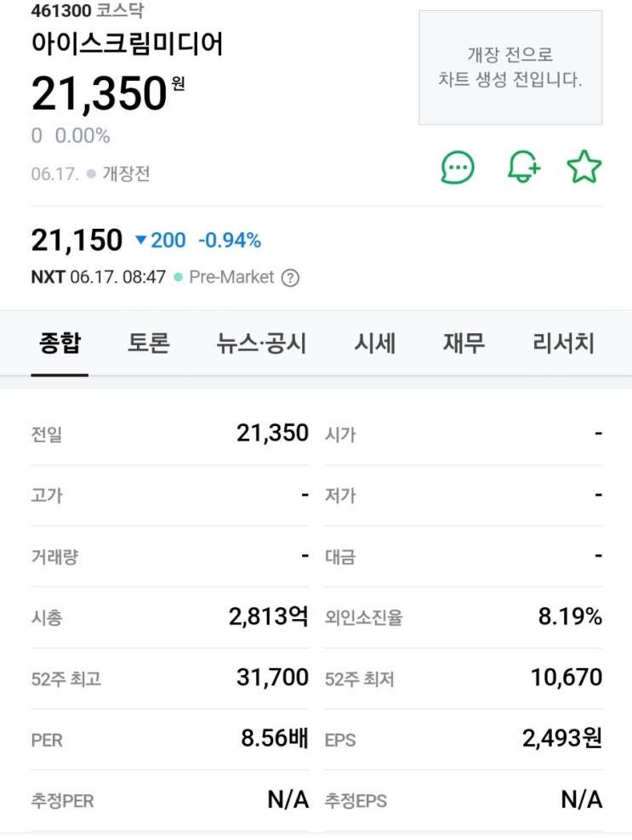Screen dimensions: 632x840
Task: Open the 재무 tab
Action: [x=464, y=343]
